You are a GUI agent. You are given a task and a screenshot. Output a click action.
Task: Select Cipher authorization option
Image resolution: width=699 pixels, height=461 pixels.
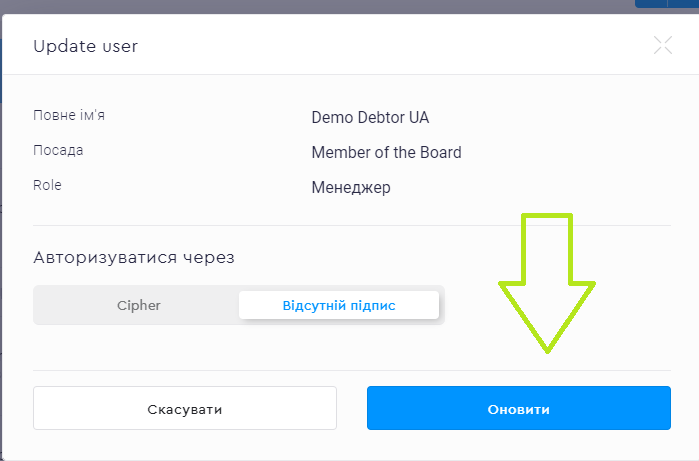(x=138, y=305)
